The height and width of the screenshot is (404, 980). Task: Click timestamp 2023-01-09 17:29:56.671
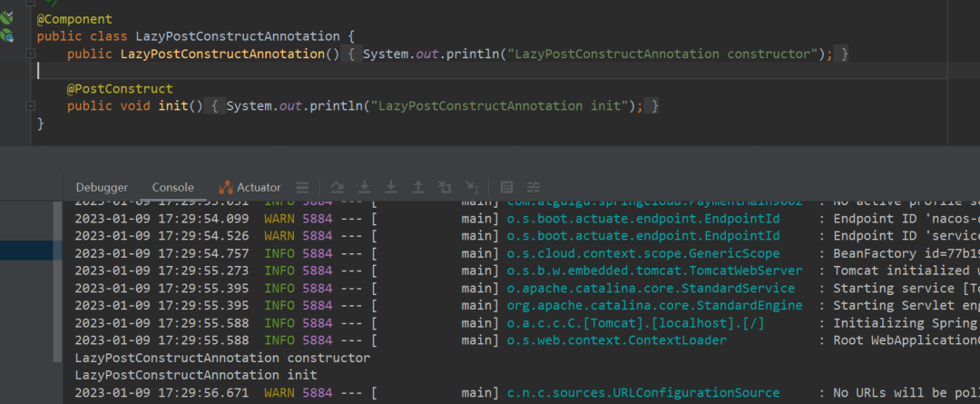pyautogui.click(x=162, y=393)
